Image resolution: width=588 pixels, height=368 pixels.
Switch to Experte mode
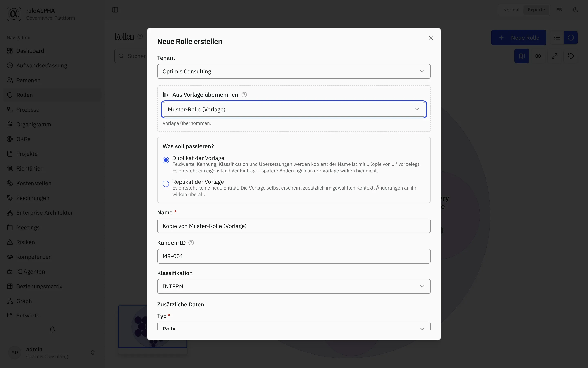point(536,10)
